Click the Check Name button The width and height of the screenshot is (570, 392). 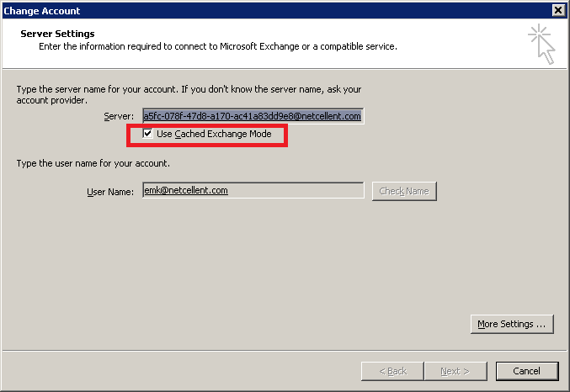404,191
